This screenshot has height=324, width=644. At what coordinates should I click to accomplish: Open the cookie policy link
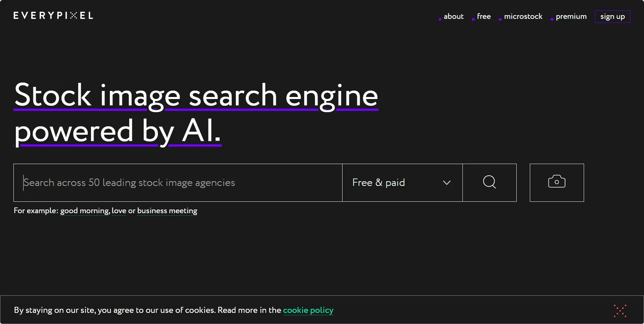(308, 310)
